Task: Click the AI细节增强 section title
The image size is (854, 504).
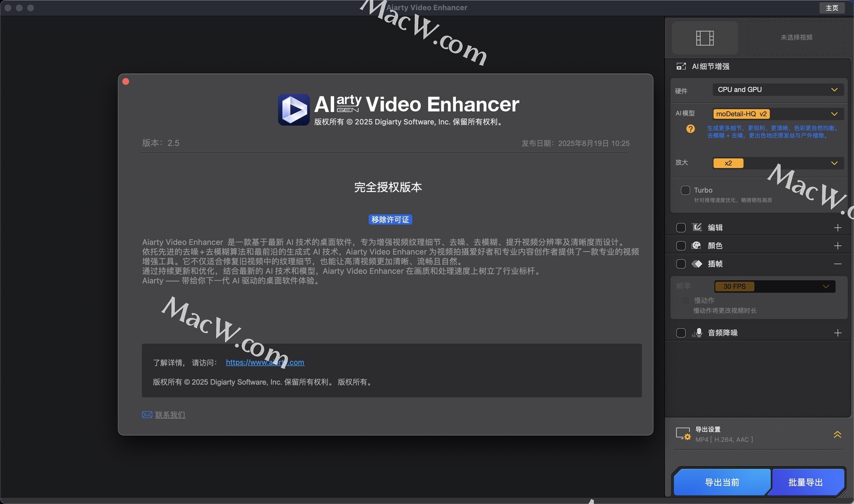Action: [x=710, y=66]
